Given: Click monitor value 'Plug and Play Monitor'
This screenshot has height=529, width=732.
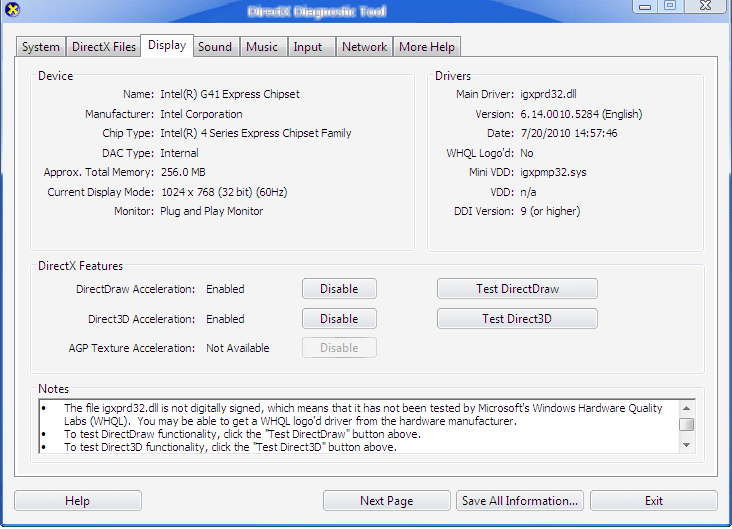Looking at the screenshot, I should (x=211, y=211).
